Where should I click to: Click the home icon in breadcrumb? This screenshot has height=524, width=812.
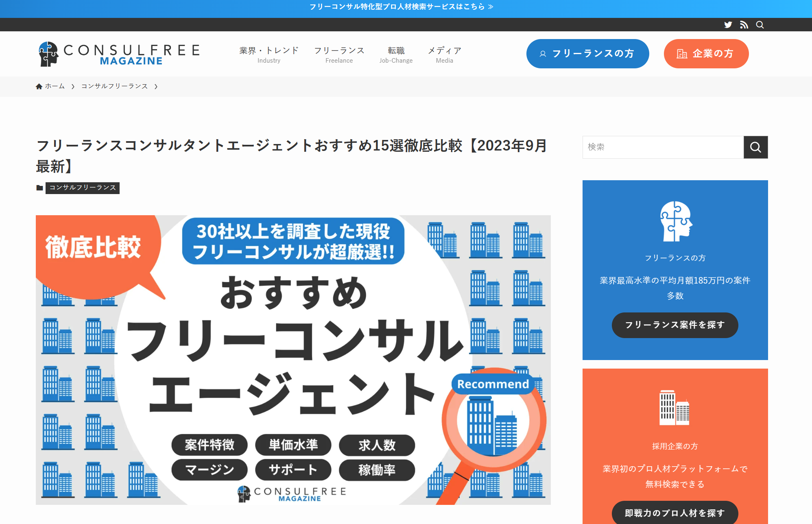[39, 86]
